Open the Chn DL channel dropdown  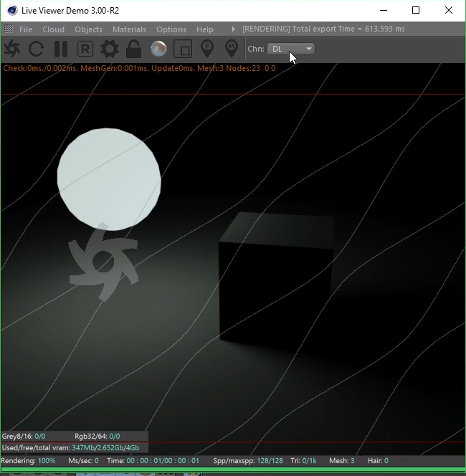(x=291, y=49)
